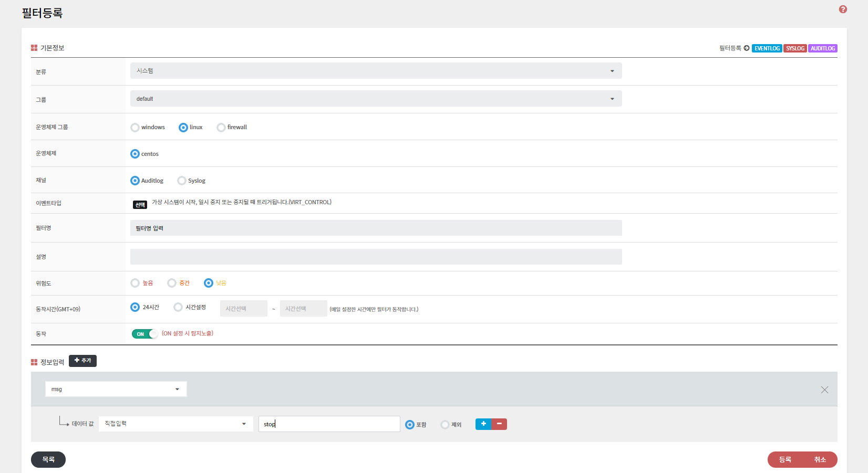
Task: Click the black 선택 event type button
Action: point(140,205)
